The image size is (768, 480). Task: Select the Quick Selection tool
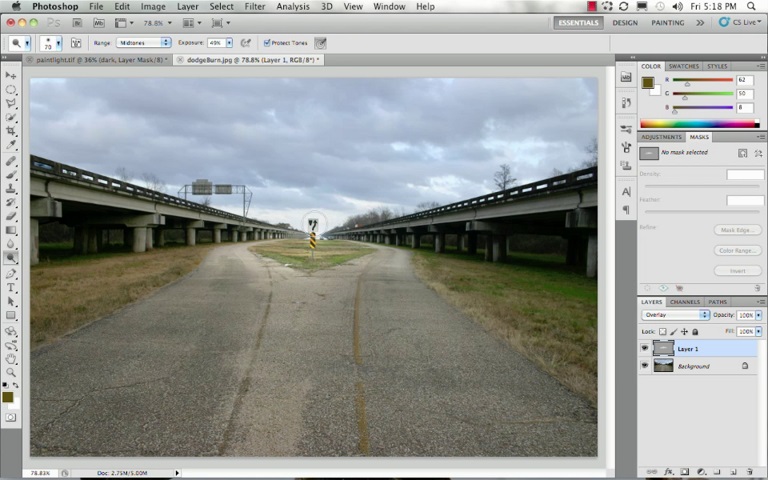(11, 117)
